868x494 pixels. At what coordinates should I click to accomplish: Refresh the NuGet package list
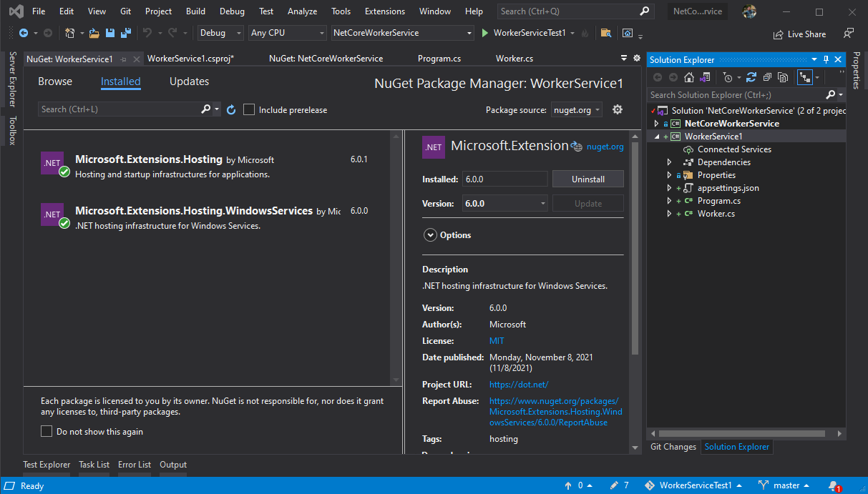pyautogui.click(x=231, y=109)
